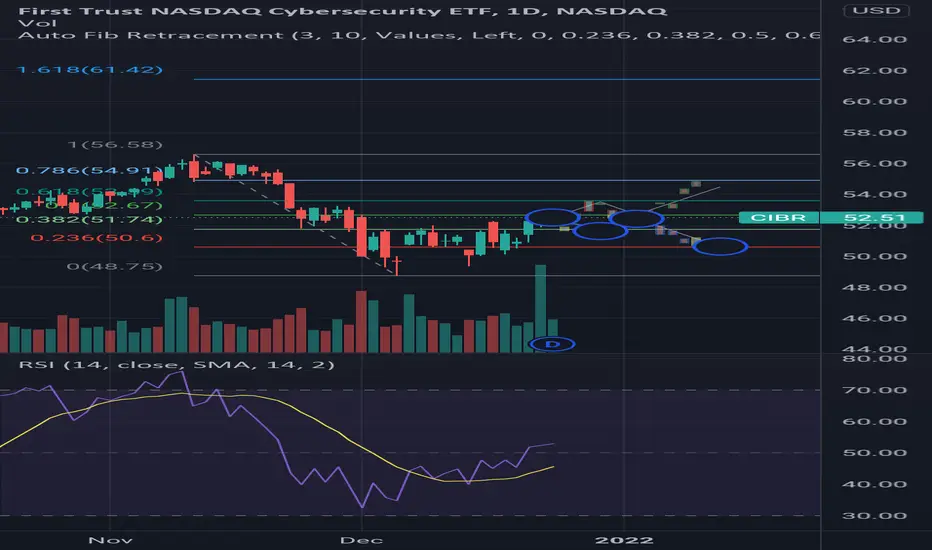Click the 1(56.58) Fibonacci level label

click(x=115, y=144)
